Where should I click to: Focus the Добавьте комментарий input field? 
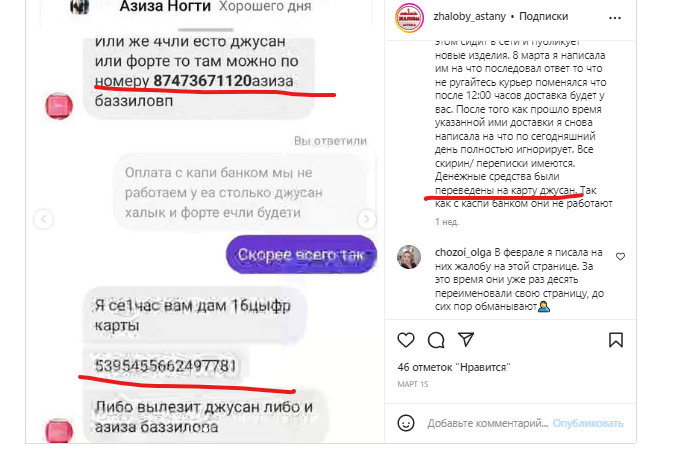[x=487, y=423]
